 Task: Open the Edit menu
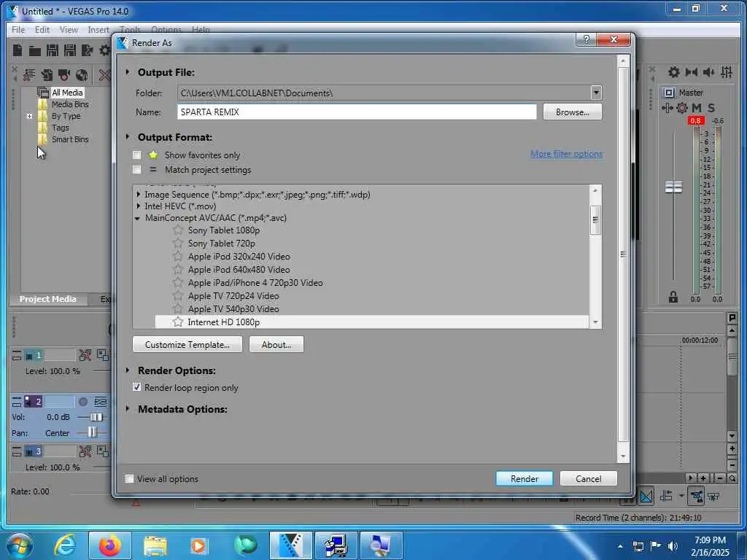click(42, 29)
